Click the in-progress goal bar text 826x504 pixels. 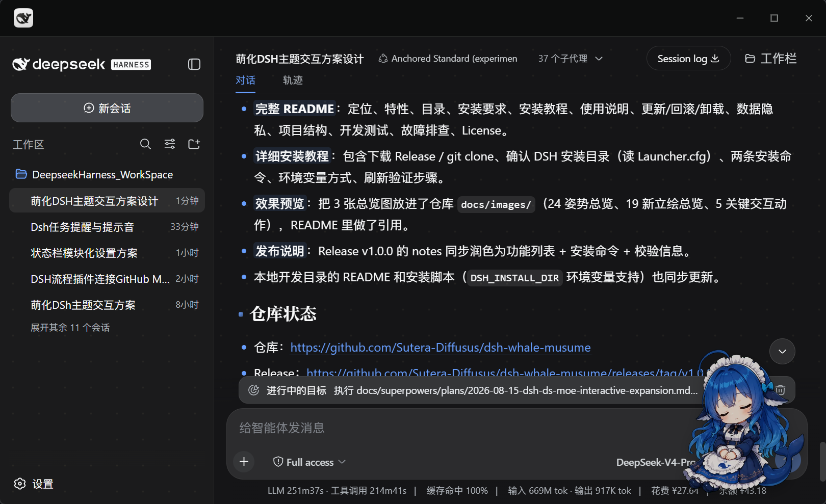tap(482, 390)
